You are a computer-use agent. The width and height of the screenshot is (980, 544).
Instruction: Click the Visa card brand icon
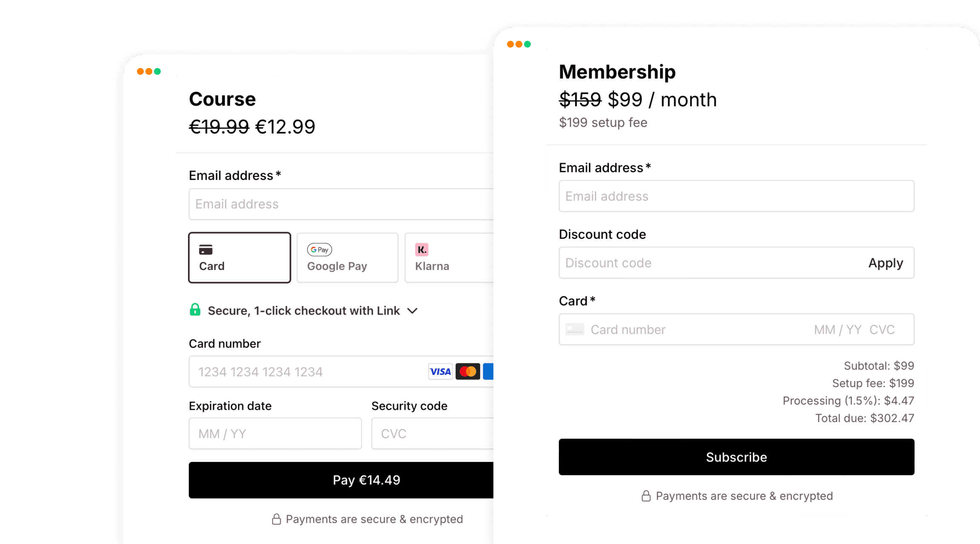click(x=440, y=371)
